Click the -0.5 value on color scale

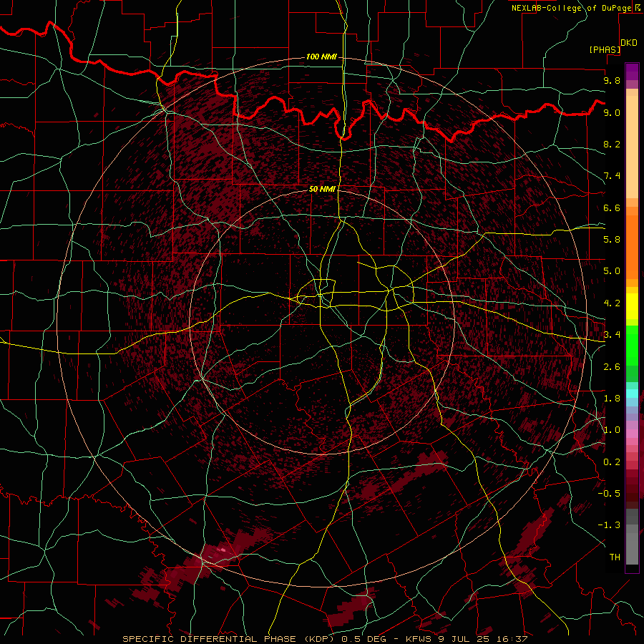pyautogui.click(x=609, y=494)
